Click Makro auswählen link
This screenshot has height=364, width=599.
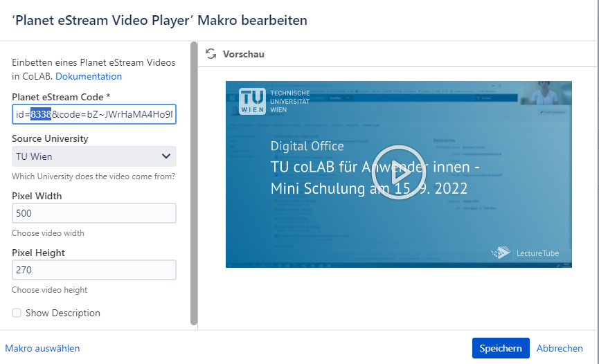point(42,348)
